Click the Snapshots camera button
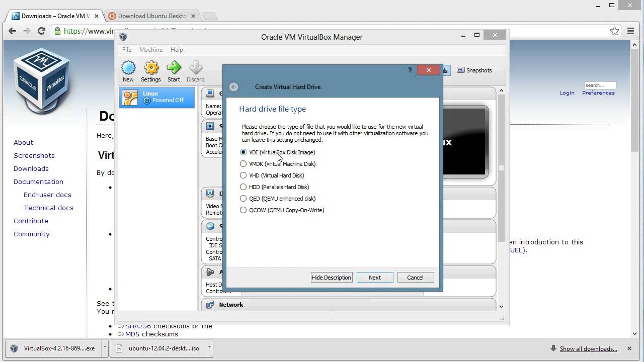Screen dimensions: 644x362 (474, 70)
